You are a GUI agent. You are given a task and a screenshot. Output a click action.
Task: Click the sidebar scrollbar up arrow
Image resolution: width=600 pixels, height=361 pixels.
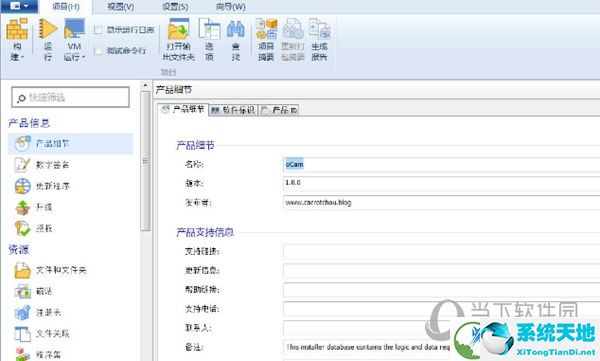(x=145, y=86)
